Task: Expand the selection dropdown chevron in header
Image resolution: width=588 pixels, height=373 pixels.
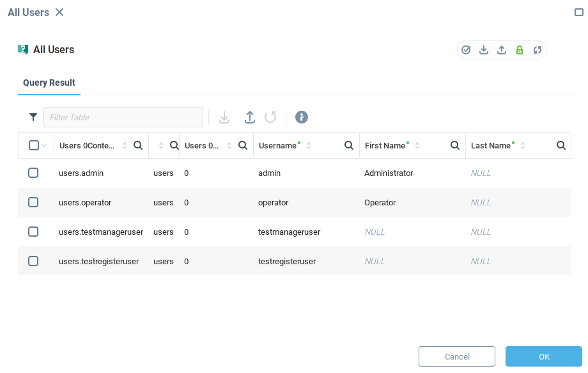Action: (x=45, y=146)
